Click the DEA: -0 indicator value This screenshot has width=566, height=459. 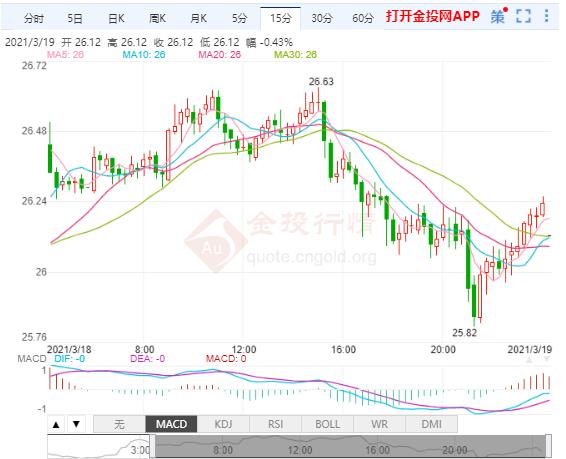[147, 359]
